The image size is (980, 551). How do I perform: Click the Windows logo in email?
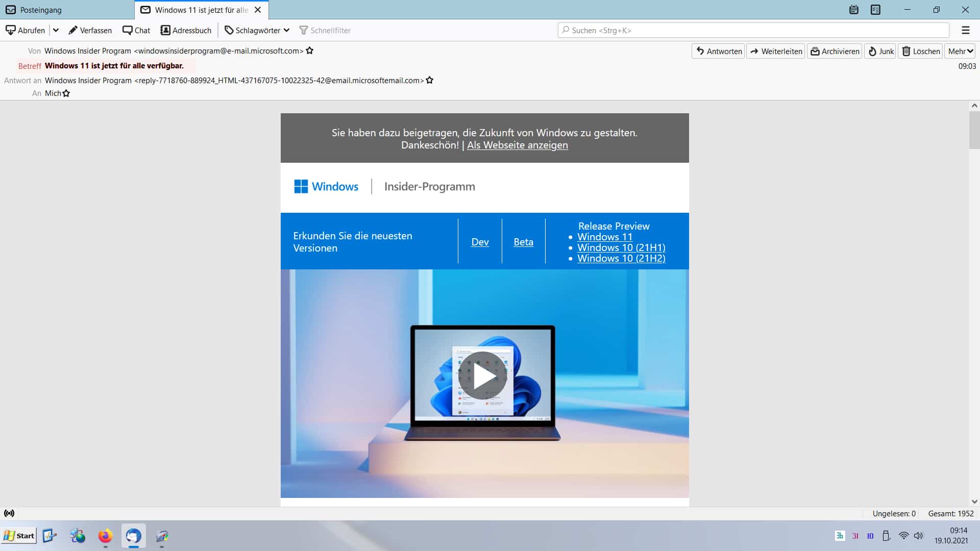[326, 186]
